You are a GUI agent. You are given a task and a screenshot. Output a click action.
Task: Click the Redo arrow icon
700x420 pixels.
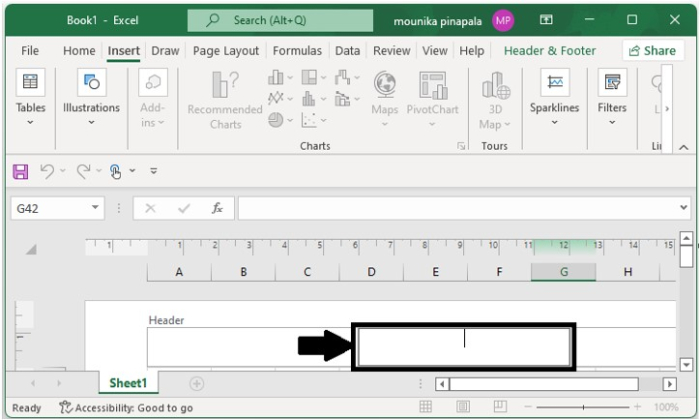pos(83,171)
